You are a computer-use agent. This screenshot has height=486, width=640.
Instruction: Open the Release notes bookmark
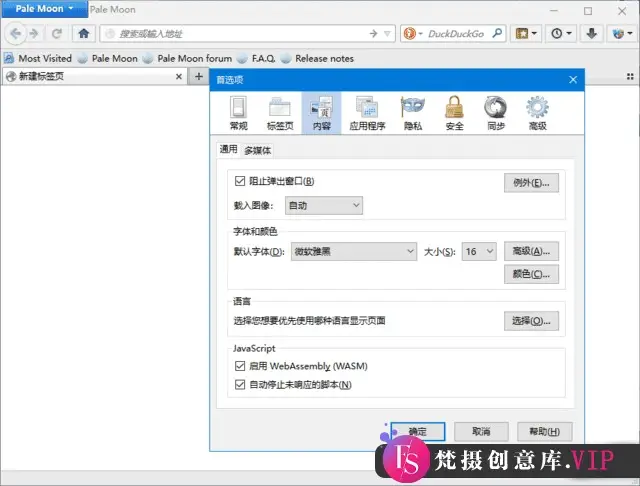318,58
